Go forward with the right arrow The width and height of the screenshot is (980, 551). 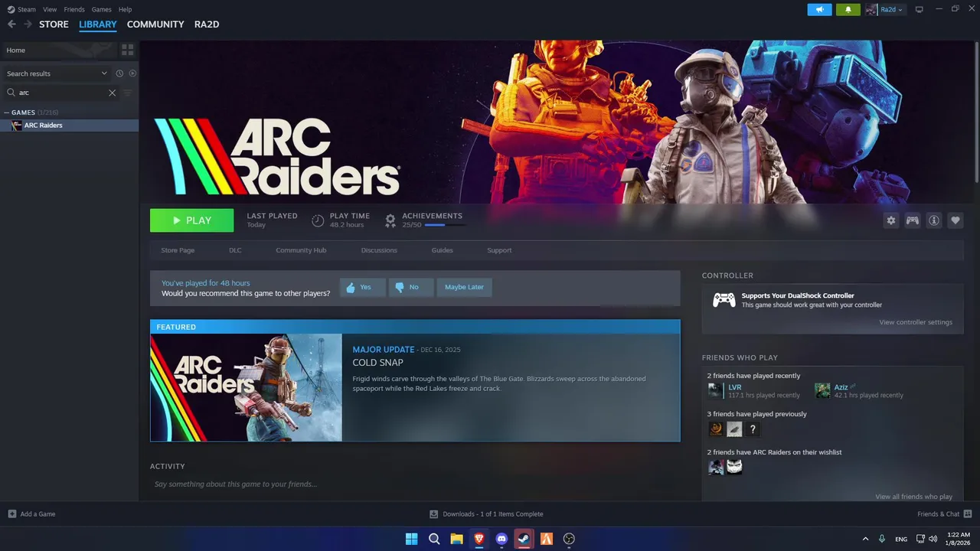28,24
